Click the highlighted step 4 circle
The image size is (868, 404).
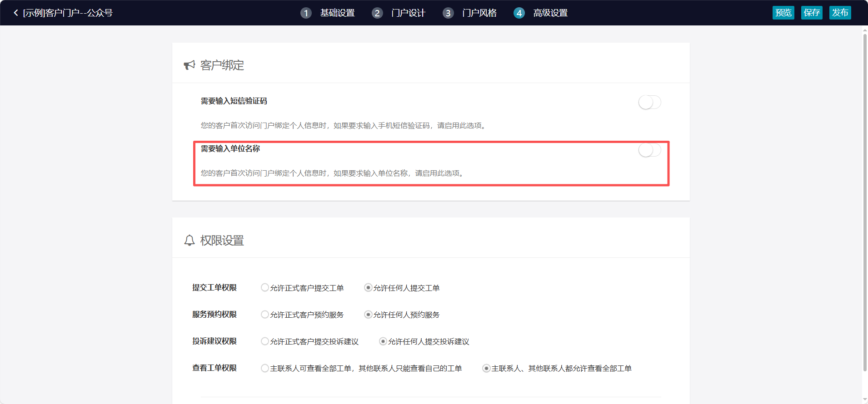click(519, 13)
